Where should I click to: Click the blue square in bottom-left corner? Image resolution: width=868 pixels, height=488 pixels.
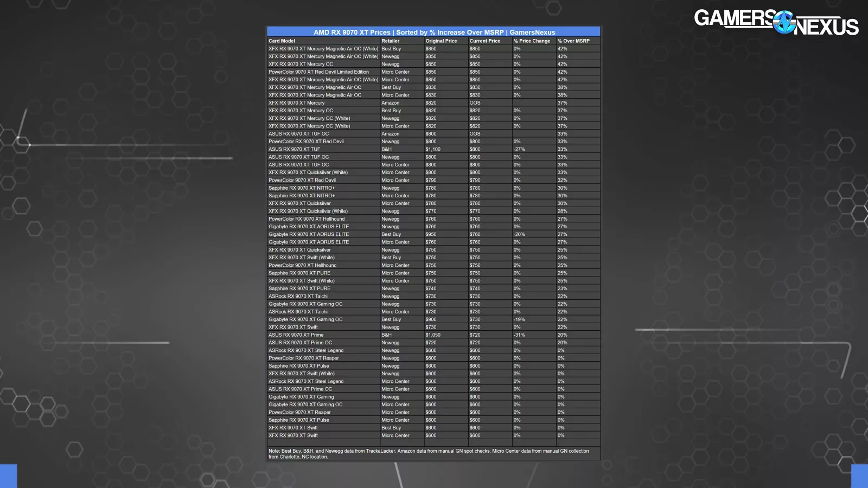(8, 476)
